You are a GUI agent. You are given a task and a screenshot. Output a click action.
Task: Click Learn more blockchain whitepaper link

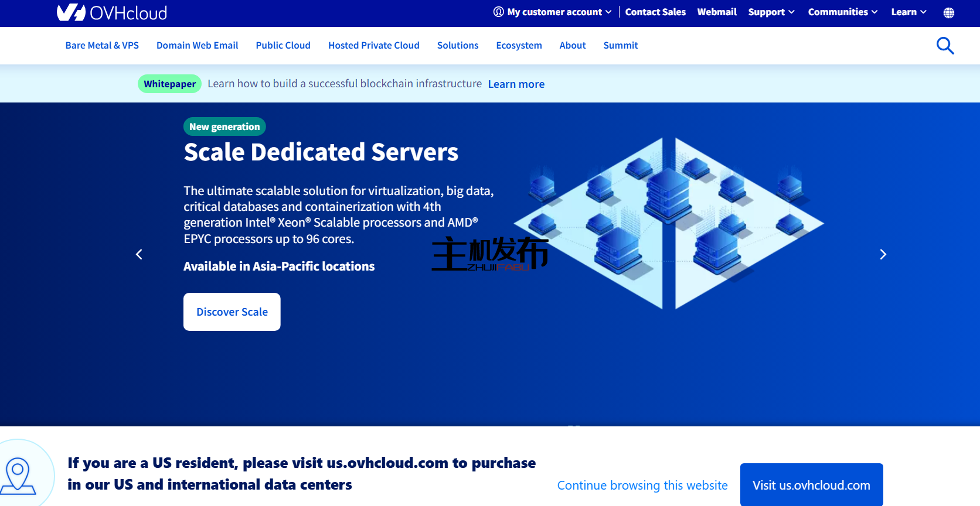click(x=516, y=84)
